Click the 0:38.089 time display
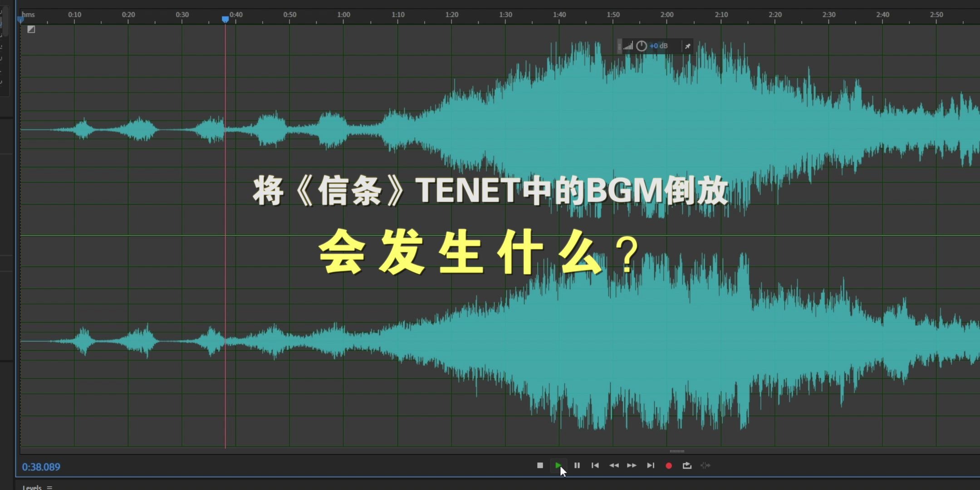 tap(41, 467)
